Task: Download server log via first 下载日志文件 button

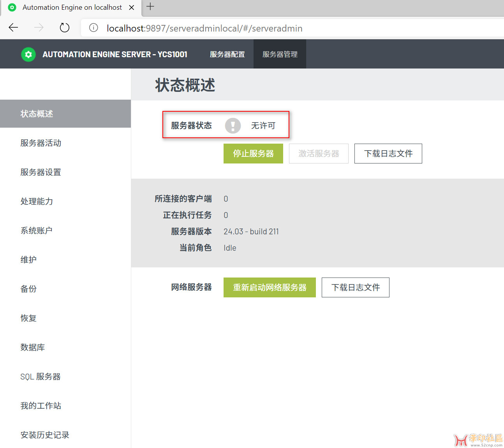Action: (388, 154)
